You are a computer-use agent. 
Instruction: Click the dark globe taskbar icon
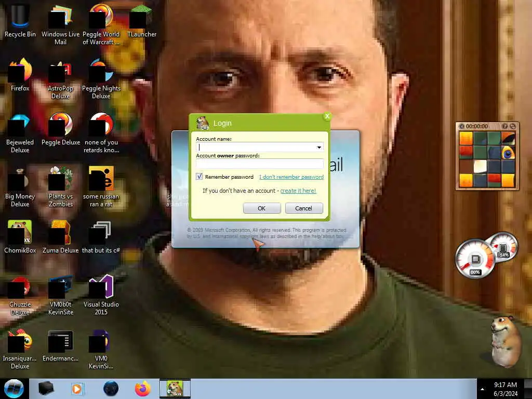coord(111,389)
